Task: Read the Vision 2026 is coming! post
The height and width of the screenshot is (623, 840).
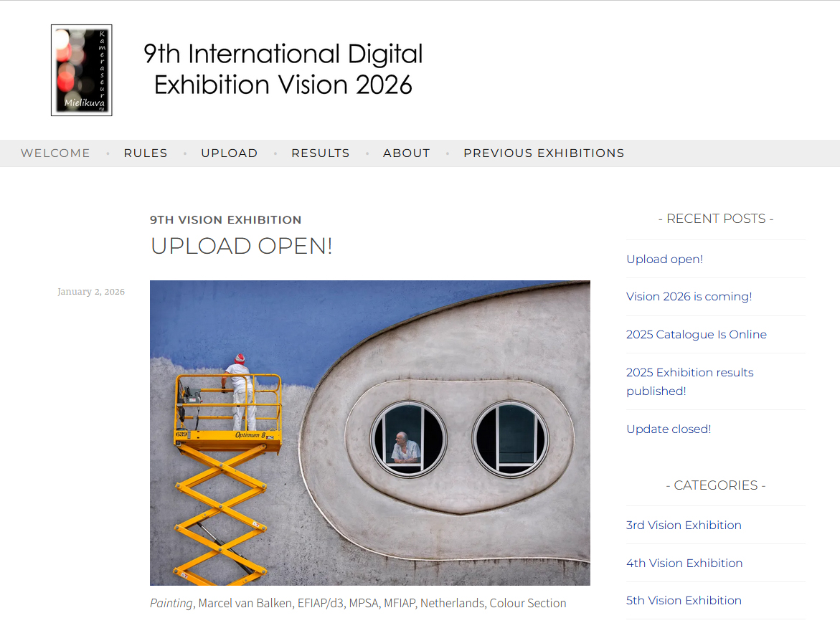Action: (x=689, y=297)
